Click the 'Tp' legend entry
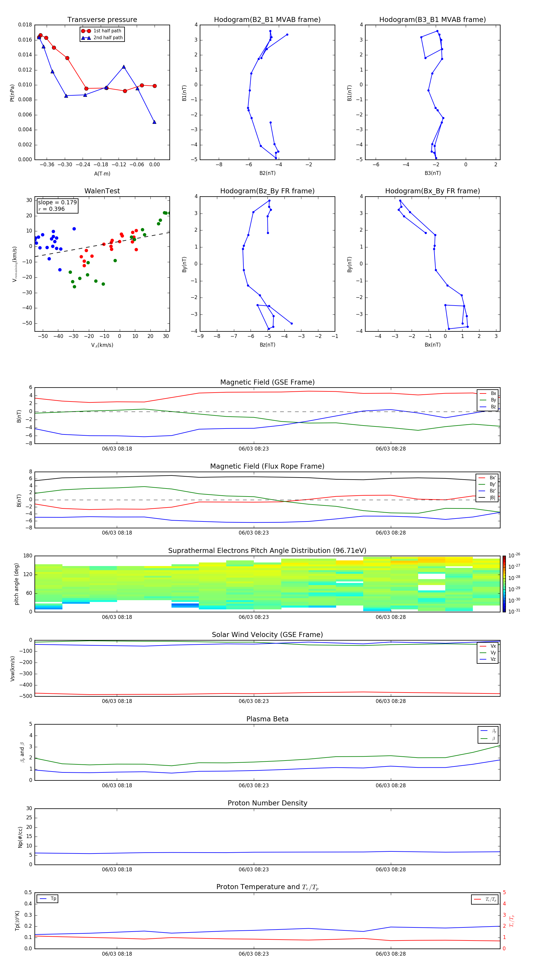The image size is (535, 980). coord(48,899)
